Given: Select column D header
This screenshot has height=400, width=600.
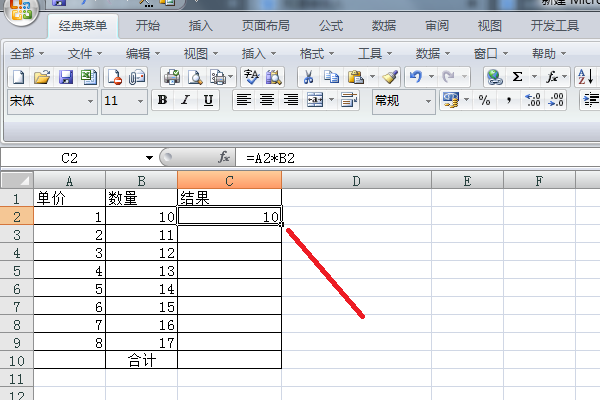Looking at the screenshot, I should click(357, 180).
